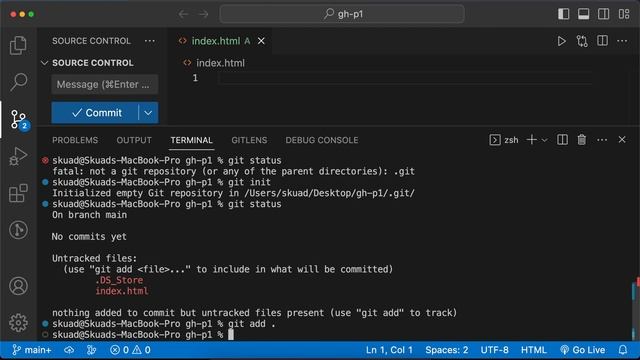Create a new terminal with plus icon
Image resolution: width=640 pixels, height=360 pixels.
point(531,140)
